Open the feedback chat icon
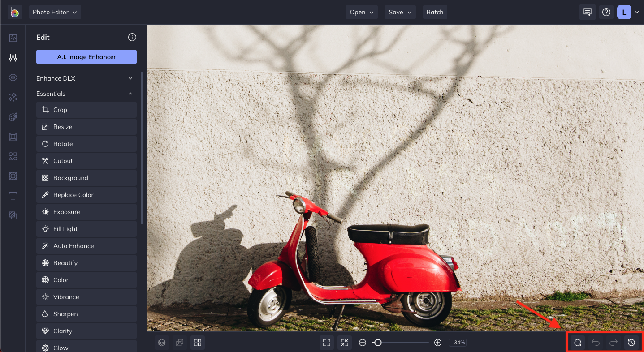 click(587, 12)
